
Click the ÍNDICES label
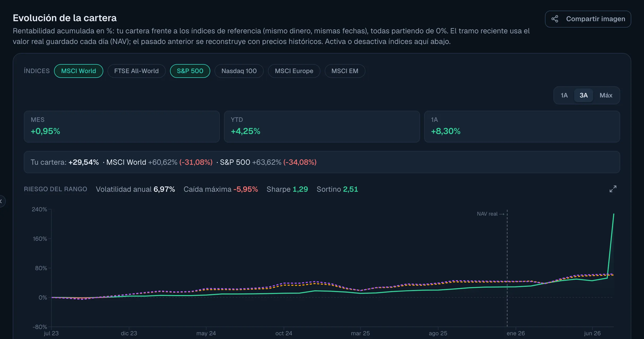pos(37,71)
